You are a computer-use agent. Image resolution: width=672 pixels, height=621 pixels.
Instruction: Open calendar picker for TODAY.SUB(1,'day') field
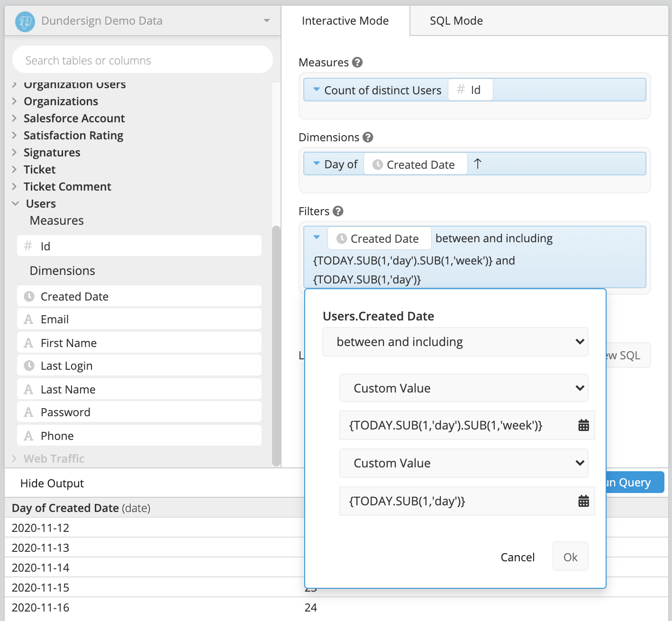click(583, 501)
